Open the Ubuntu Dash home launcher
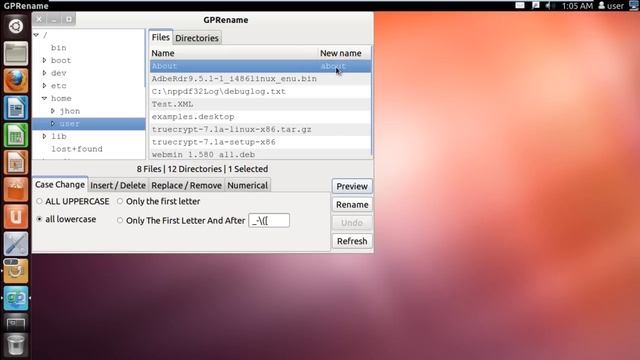 pyautogui.click(x=16, y=26)
